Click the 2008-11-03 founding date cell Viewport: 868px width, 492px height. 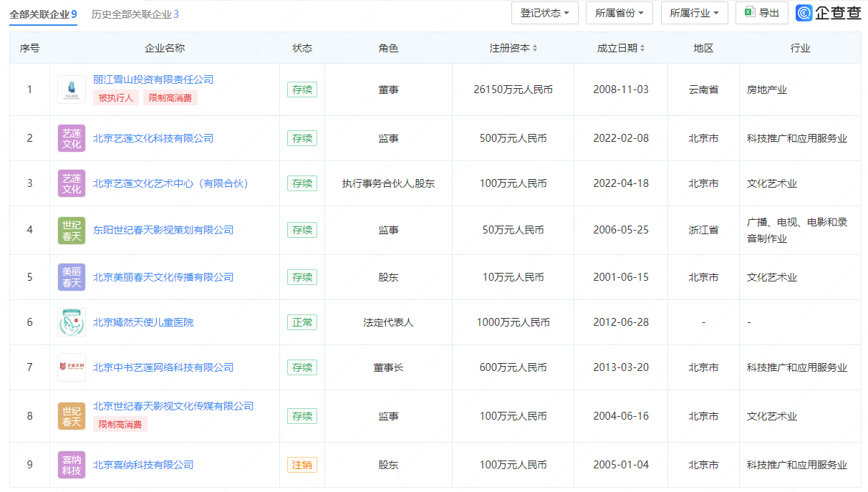tap(621, 90)
